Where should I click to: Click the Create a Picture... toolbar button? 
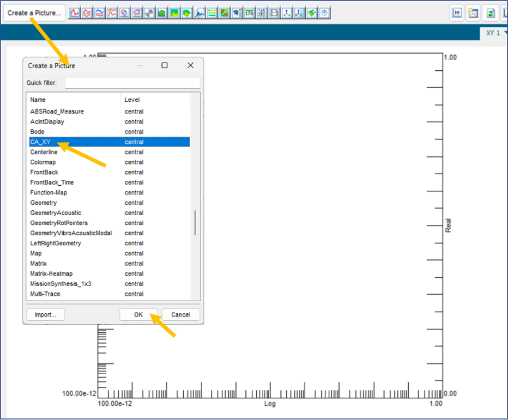click(34, 13)
